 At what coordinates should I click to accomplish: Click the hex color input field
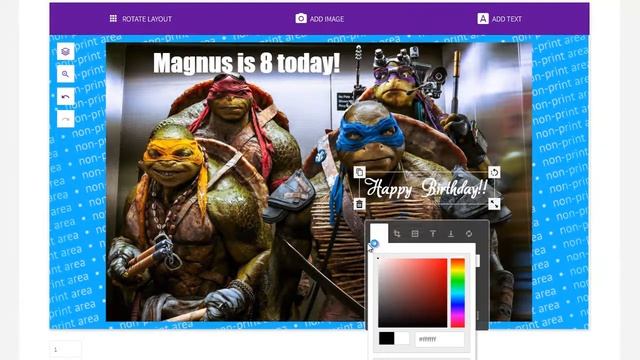click(x=440, y=339)
